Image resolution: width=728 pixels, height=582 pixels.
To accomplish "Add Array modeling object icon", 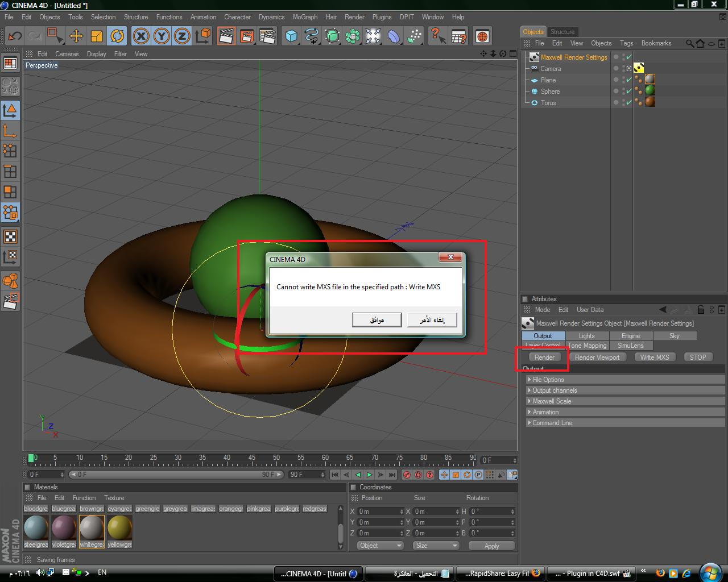I will [x=353, y=36].
